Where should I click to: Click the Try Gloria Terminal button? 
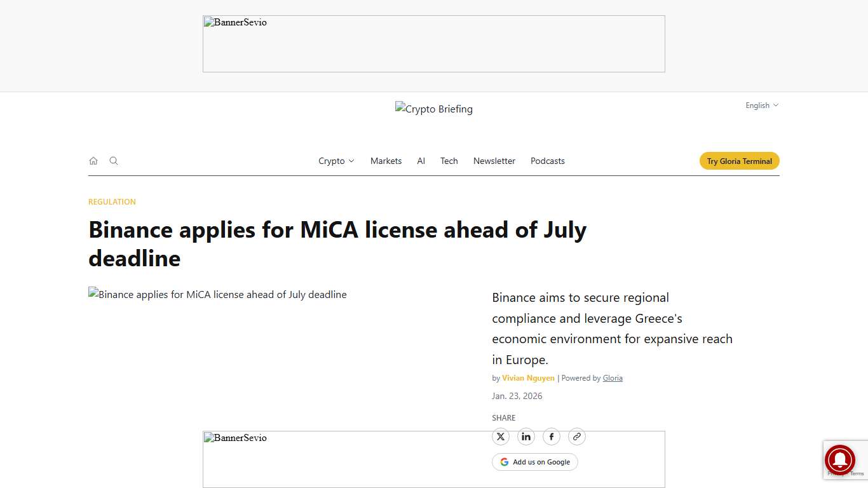point(739,161)
